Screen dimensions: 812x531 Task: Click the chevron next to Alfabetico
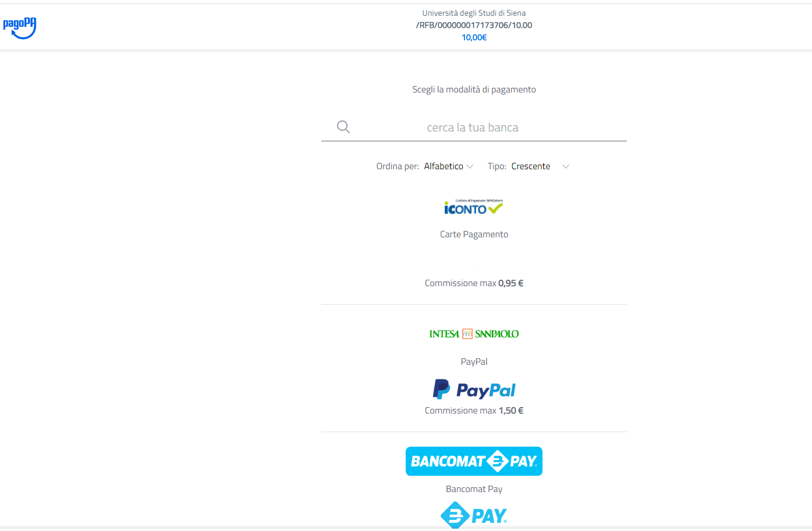[470, 167]
